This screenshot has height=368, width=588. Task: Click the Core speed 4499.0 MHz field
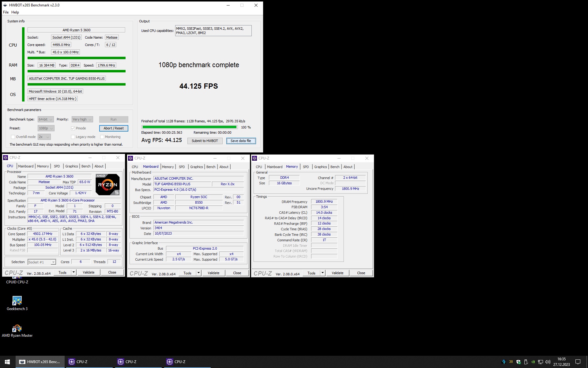point(61,45)
